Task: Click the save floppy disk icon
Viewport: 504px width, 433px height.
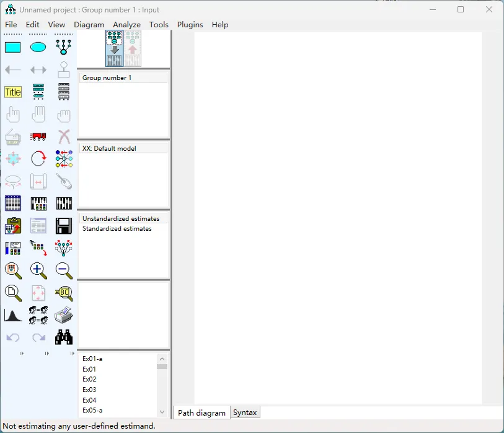Action: point(64,226)
